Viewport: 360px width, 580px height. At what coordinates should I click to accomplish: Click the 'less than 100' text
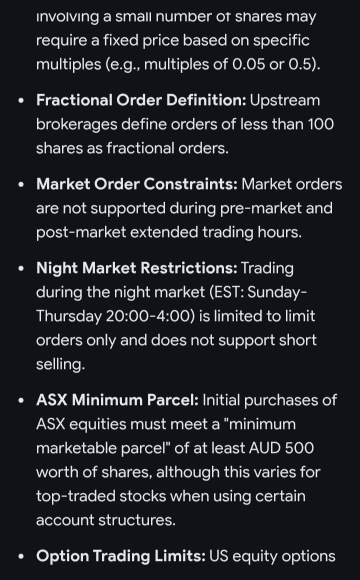287,125
